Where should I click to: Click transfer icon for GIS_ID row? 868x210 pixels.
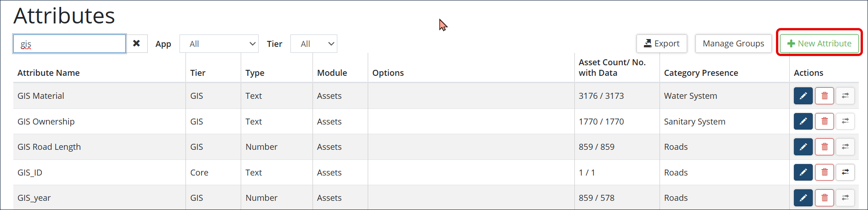tap(845, 172)
